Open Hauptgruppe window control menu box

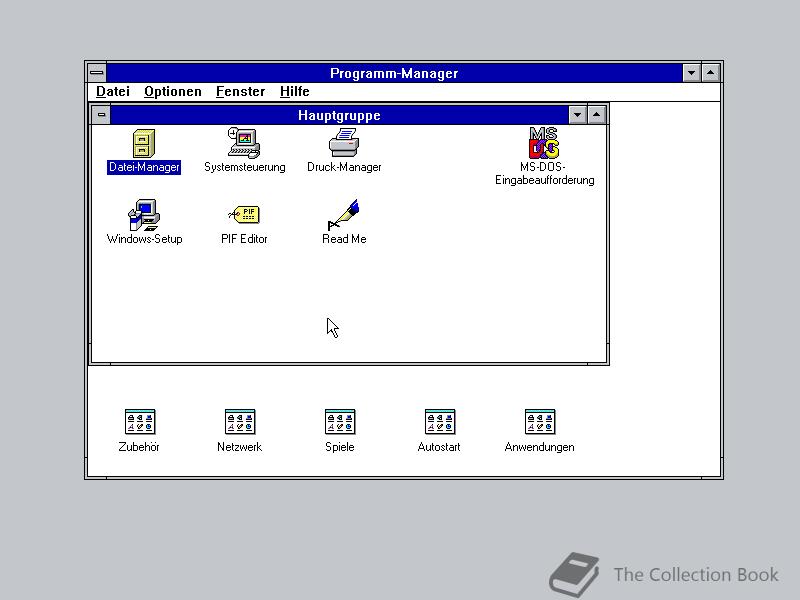coord(101,115)
